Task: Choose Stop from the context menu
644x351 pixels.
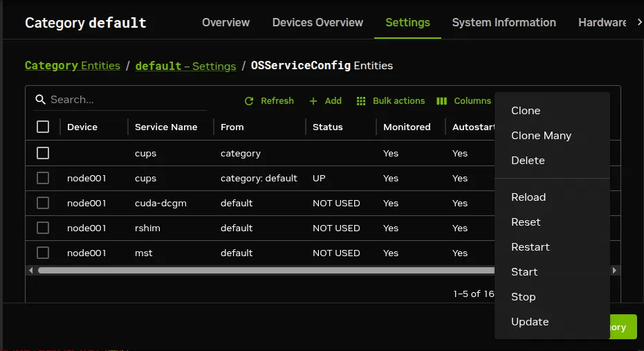Action: [552, 297]
